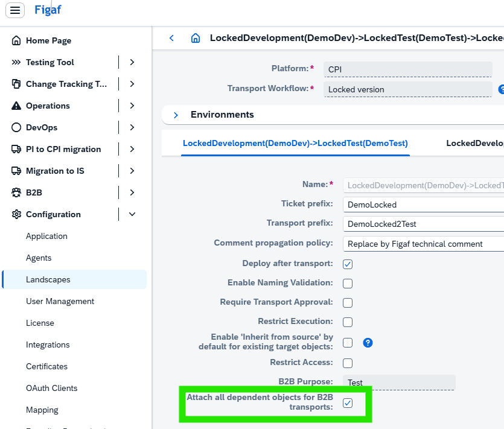Viewport: 504px width, 429px height.
Task: Click the Change Tracking clipboard icon
Action: pyautogui.click(x=16, y=84)
